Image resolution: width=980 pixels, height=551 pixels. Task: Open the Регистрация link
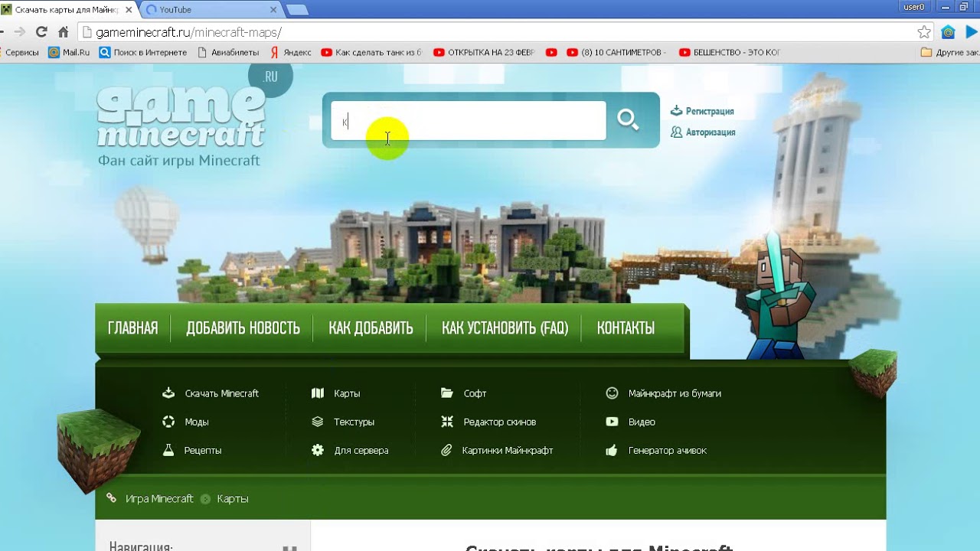[x=710, y=111]
